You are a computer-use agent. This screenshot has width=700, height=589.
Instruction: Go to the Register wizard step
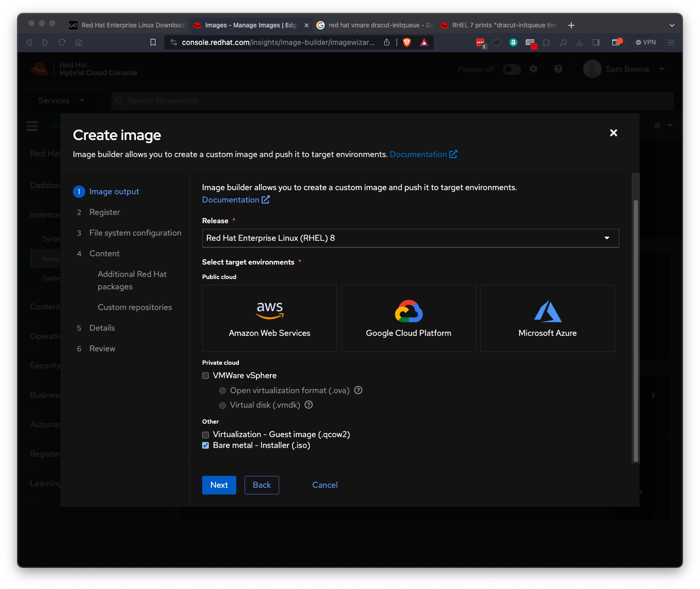coord(104,212)
